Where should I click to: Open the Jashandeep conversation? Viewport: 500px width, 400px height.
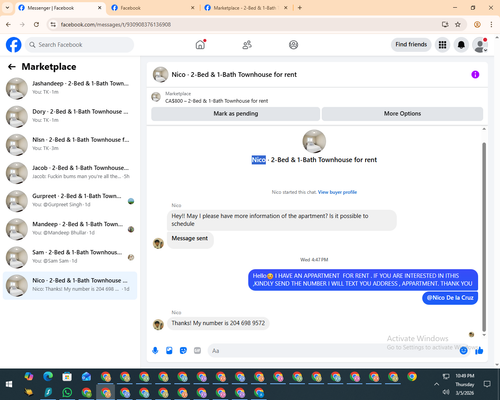pos(70,88)
